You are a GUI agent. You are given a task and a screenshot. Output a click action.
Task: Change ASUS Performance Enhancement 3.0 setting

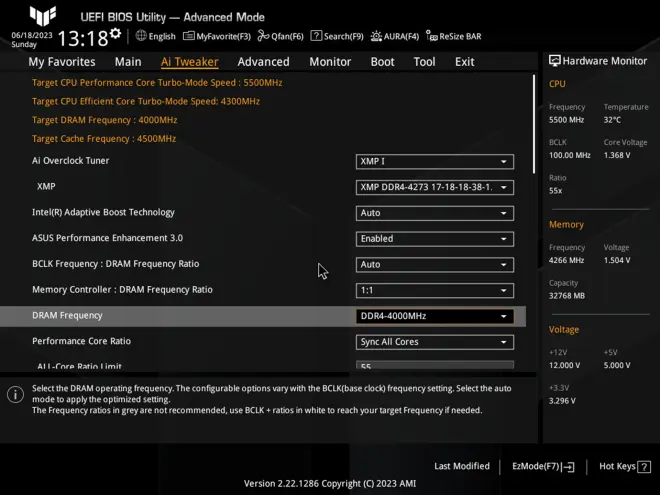pyautogui.click(x=435, y=239)
